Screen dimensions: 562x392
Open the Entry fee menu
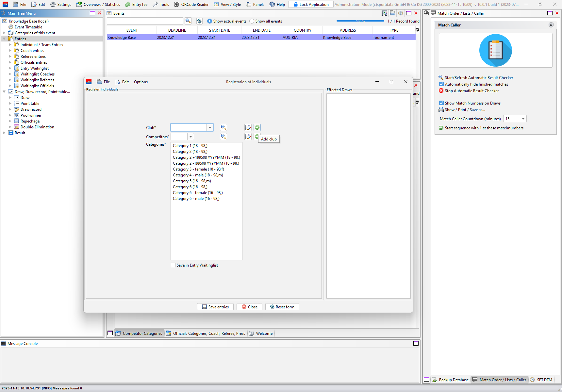[136, 4]
